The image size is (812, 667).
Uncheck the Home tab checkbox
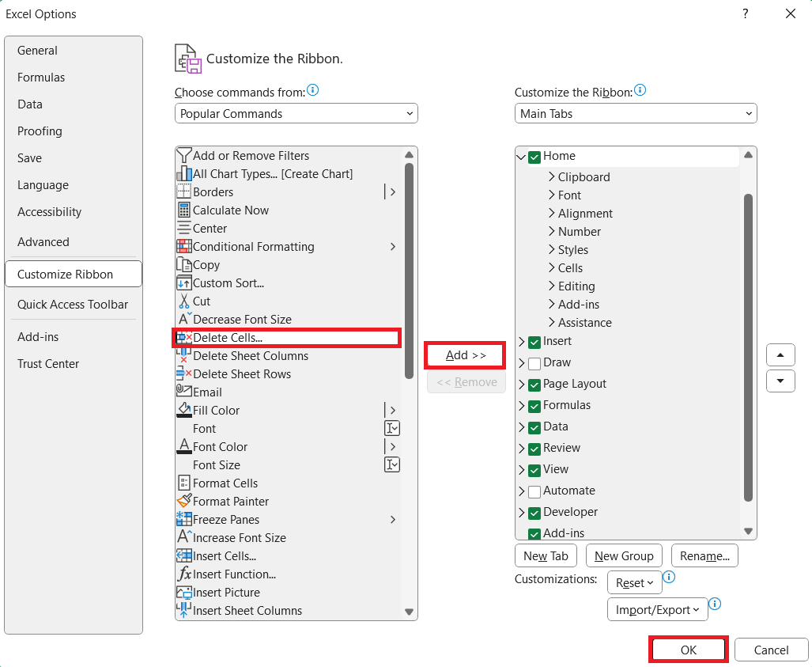(534, 157)
